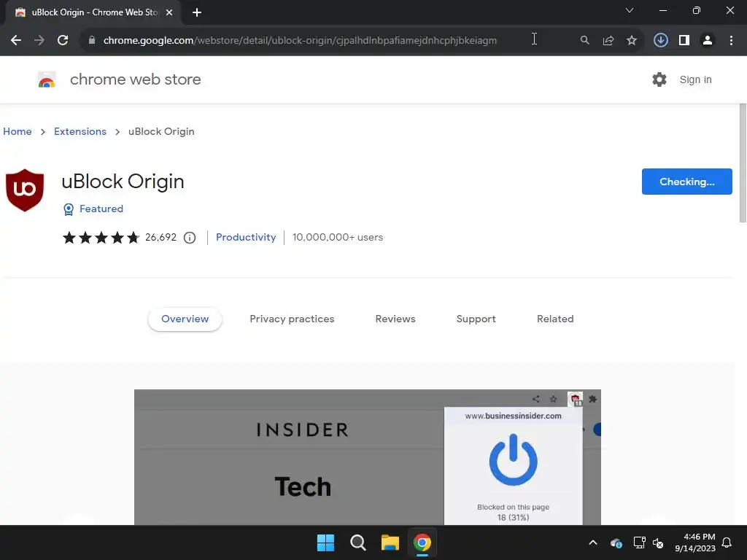Open Windows taskbar search
Viewport: 747px width, 560px height.
point(357,542)
